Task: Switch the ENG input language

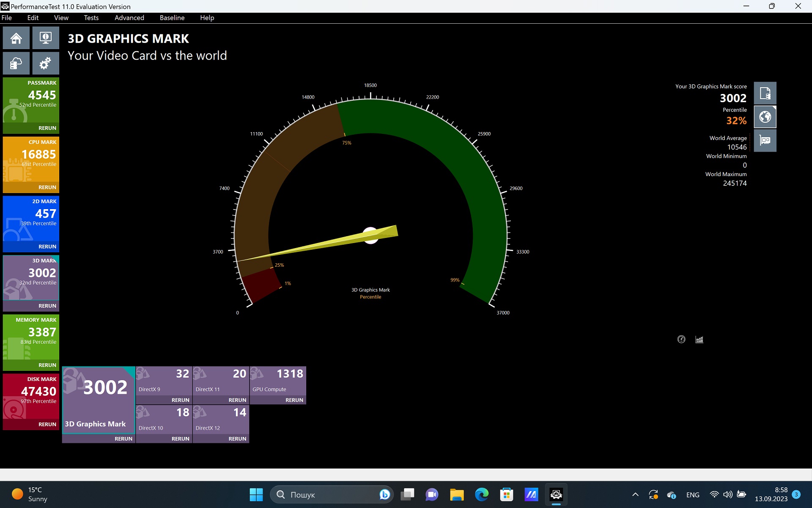Action: [x=693, y=494]
